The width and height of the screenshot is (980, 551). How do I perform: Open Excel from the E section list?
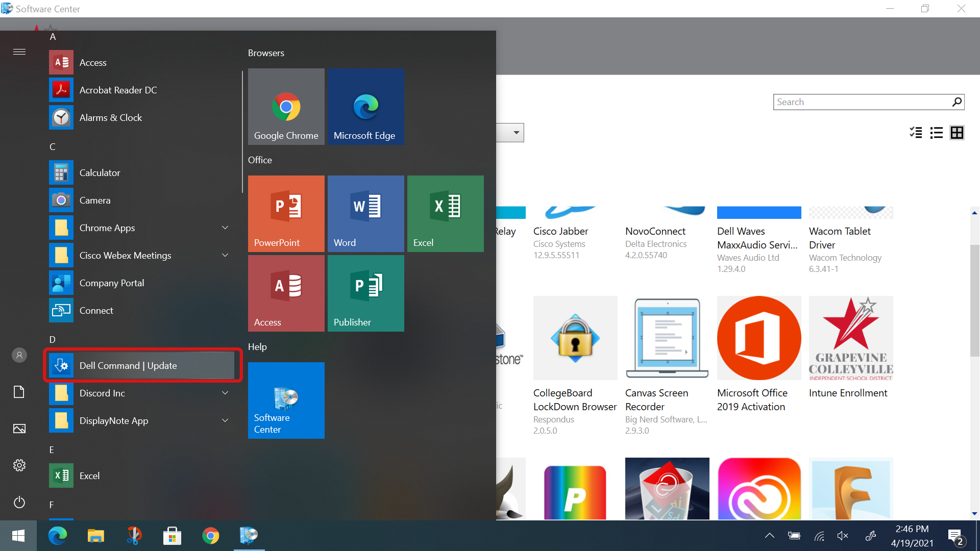point(141,475)
